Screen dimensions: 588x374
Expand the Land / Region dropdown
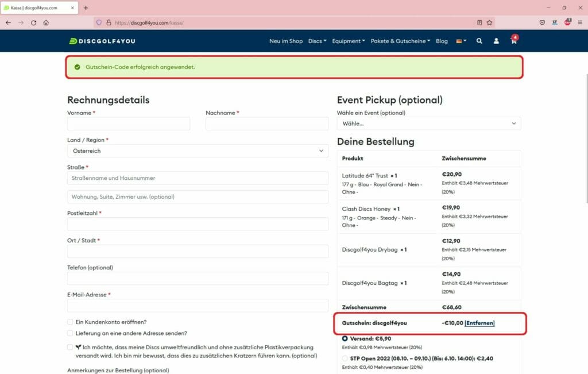tap(198, 151)
